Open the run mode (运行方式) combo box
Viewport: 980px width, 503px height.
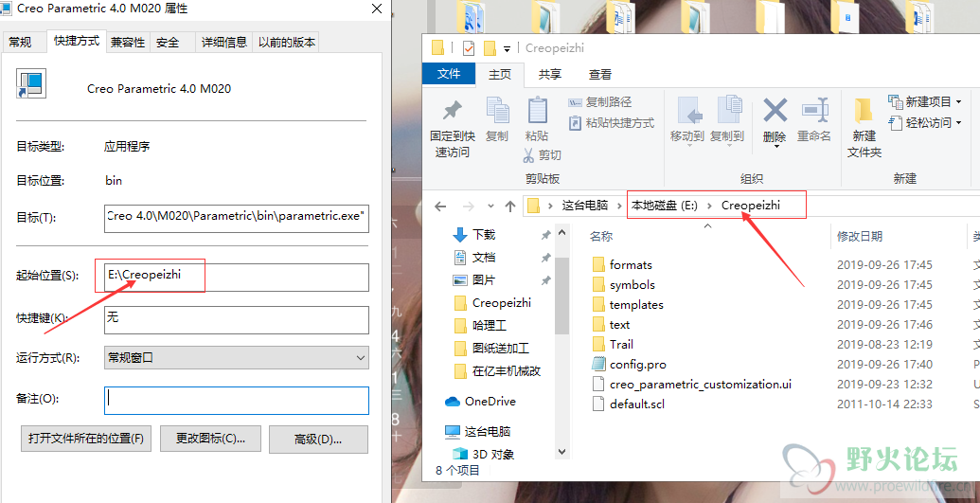237,358
